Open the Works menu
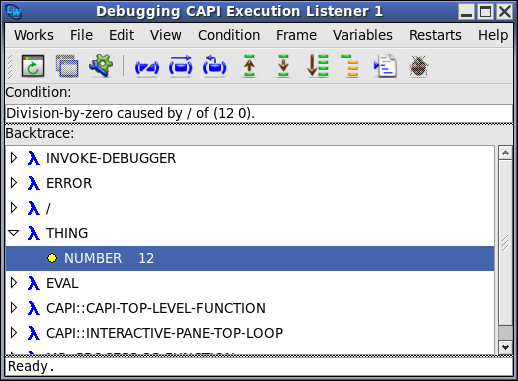Image resolution: width=518 pixels, height=381 pixels. (34, 35)
